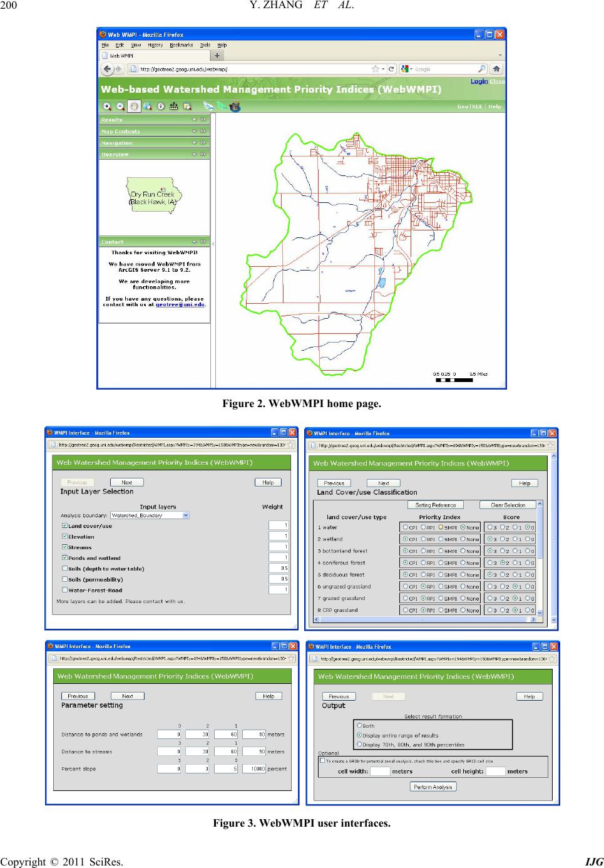604x868 pixels.
Task: Expand the Navigation panel
Action: [x=194, y=143]
